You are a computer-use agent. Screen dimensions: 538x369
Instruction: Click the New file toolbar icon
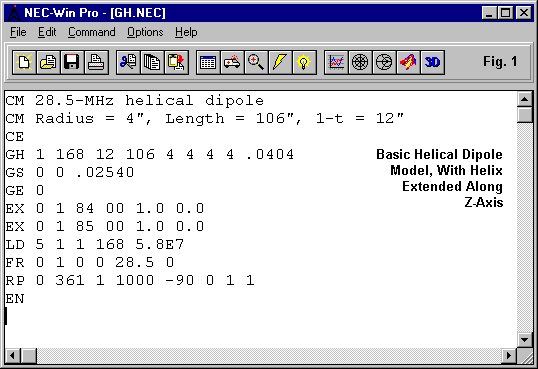point(24,62)
